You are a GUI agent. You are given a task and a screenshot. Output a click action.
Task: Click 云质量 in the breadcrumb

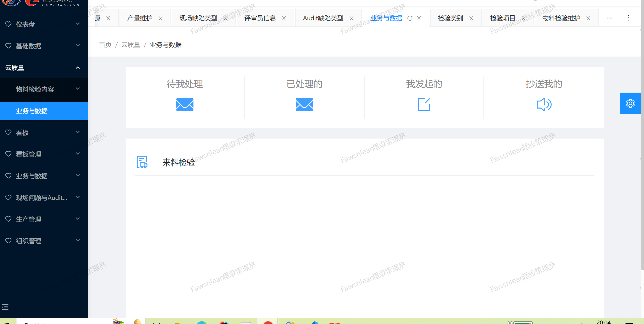131,45
